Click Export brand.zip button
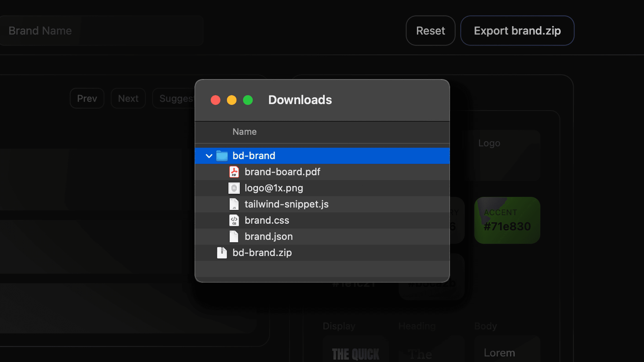The height and width of the screenshot is (362, 644). (x=517, y=31)
